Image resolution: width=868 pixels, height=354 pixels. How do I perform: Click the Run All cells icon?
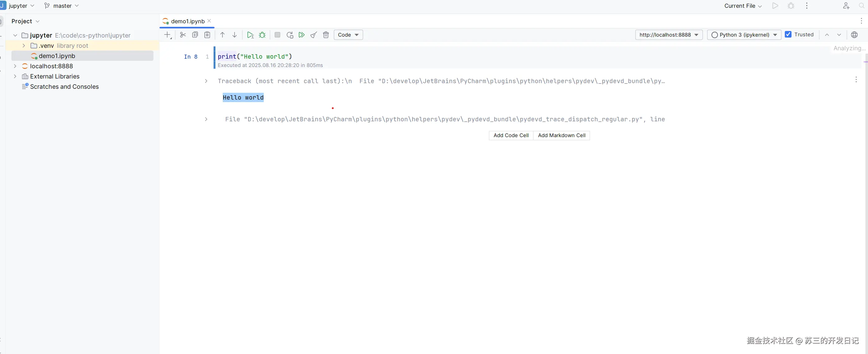[302, 35]
